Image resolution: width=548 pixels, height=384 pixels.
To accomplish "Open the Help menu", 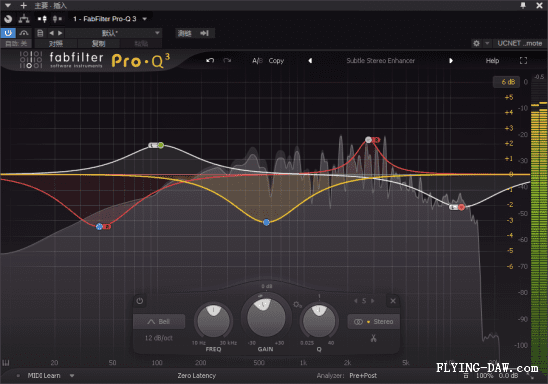I will coord(492,61).
